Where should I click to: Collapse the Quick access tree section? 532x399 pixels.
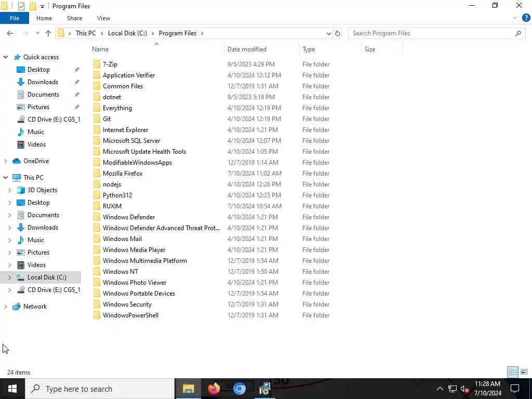[x=5, y=57]
